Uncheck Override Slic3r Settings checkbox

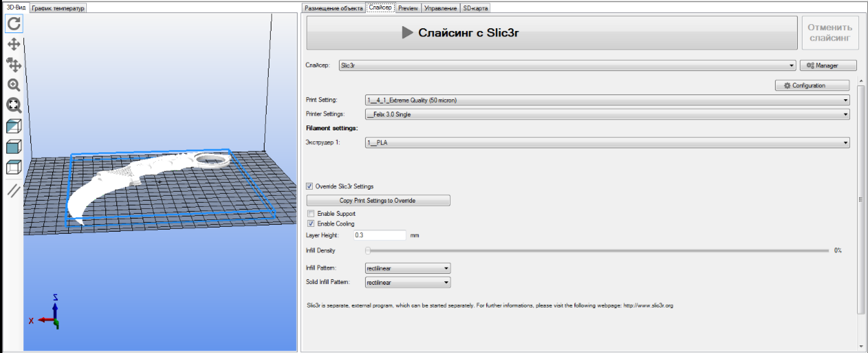(x=309, y=186)
